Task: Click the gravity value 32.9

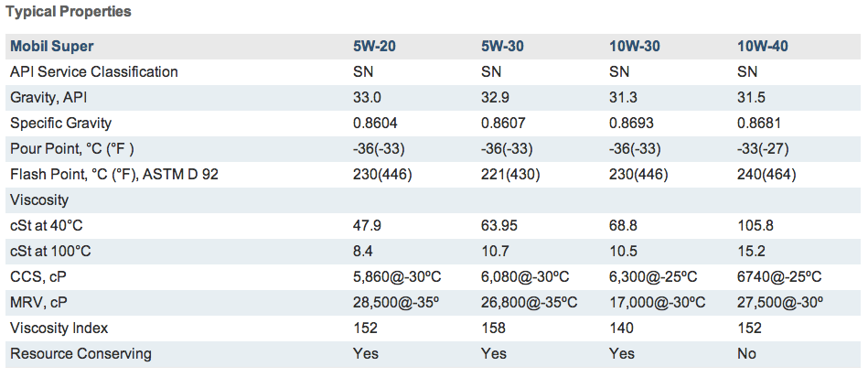Action: pos(496,97)
